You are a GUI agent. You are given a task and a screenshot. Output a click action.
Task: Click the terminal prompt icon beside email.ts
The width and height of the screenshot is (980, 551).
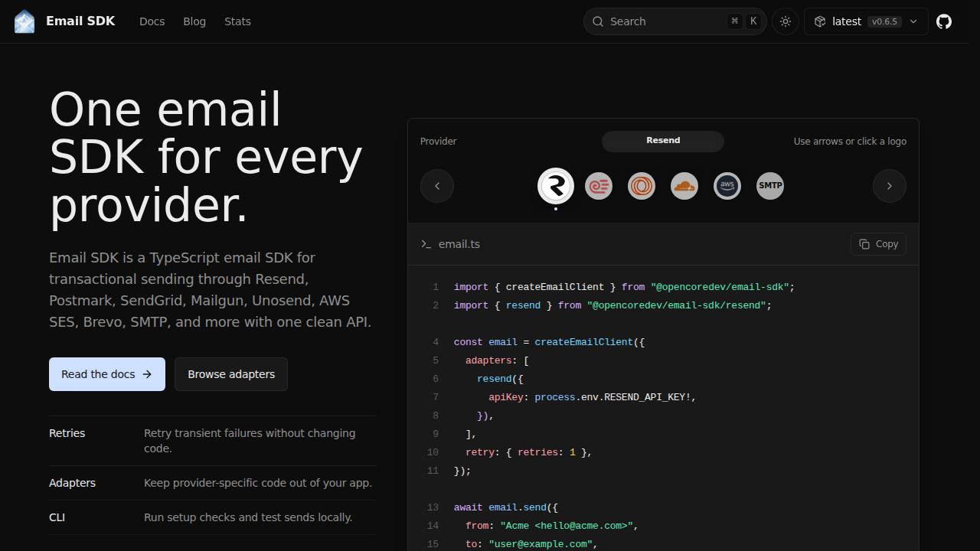(x=426, y=244)
